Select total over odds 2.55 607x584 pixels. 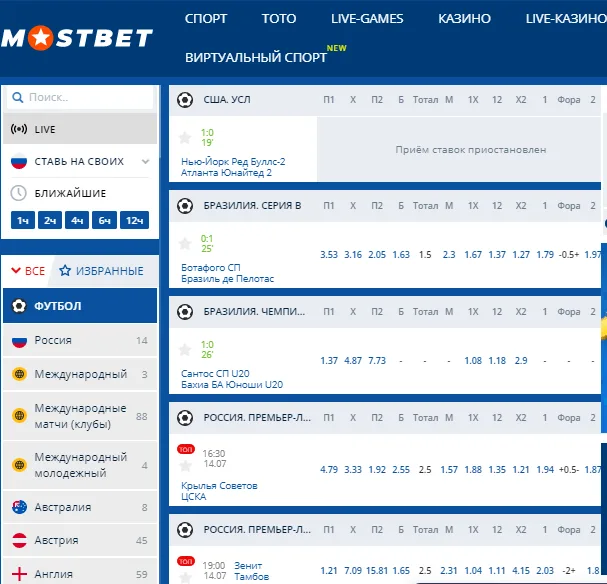tap(401, 470)
